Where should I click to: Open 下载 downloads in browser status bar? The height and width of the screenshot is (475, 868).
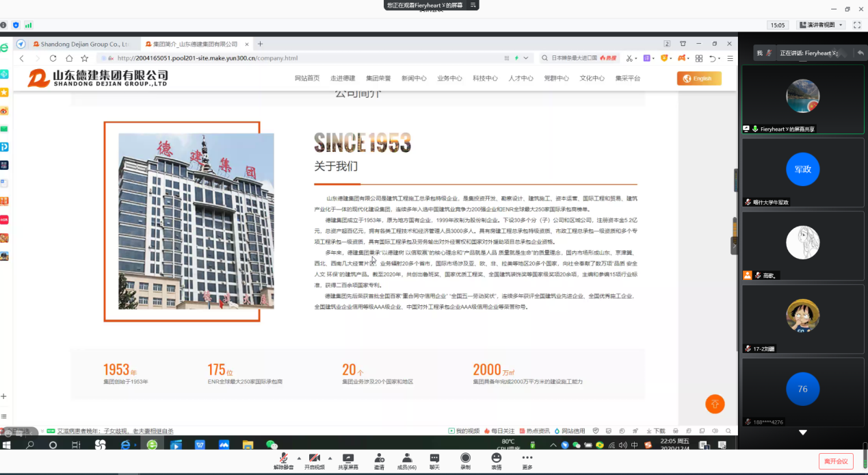(x=655, y=431)
